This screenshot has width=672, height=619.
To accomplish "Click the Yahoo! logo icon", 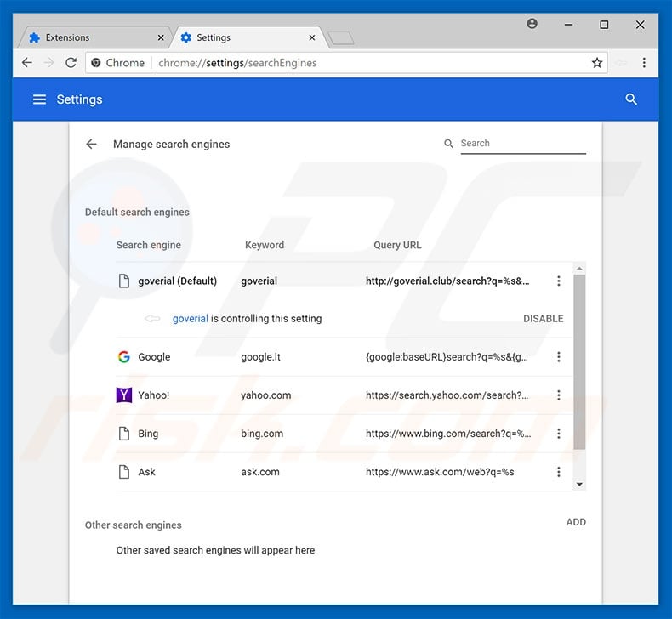I will pos(124,395).
